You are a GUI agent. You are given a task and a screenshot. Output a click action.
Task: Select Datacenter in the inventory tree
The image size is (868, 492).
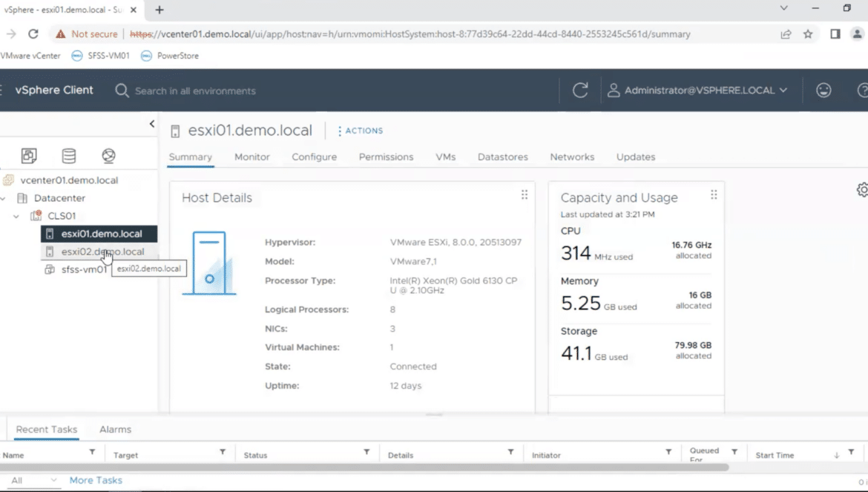click(x=59, y=198)
